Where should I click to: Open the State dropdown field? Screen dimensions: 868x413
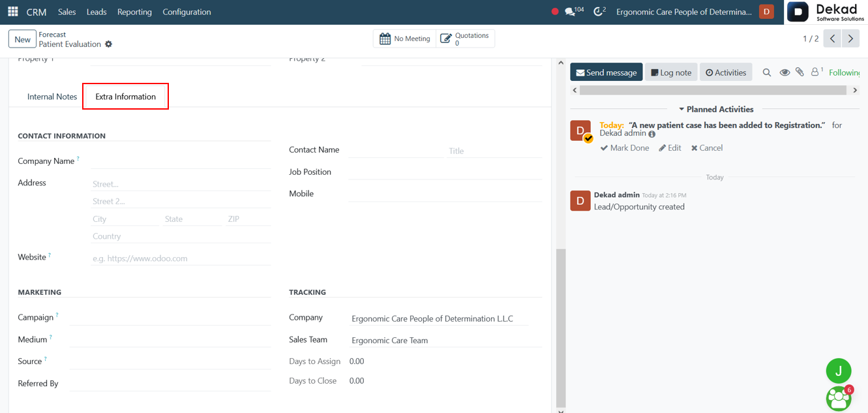pyautogui.click(x=192, y=219)
